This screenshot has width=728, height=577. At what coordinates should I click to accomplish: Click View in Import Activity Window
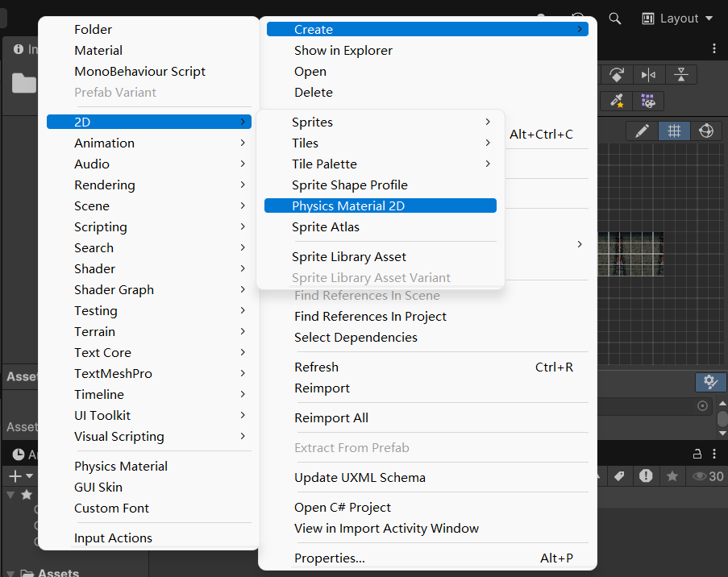(x=427, y=529)
